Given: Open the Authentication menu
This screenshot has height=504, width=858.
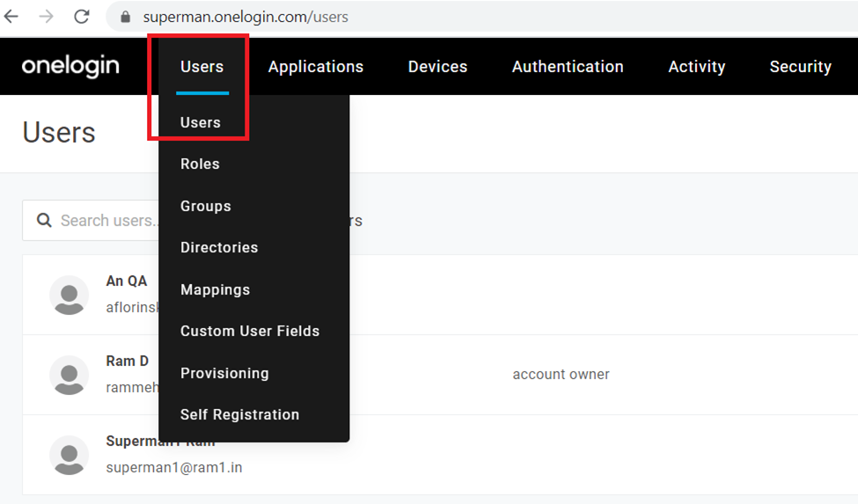Looking at the screenshot, I should 568,67.
